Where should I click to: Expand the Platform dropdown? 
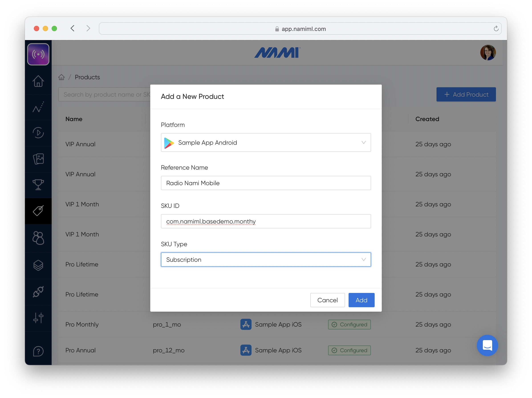[x=266, y=143]
